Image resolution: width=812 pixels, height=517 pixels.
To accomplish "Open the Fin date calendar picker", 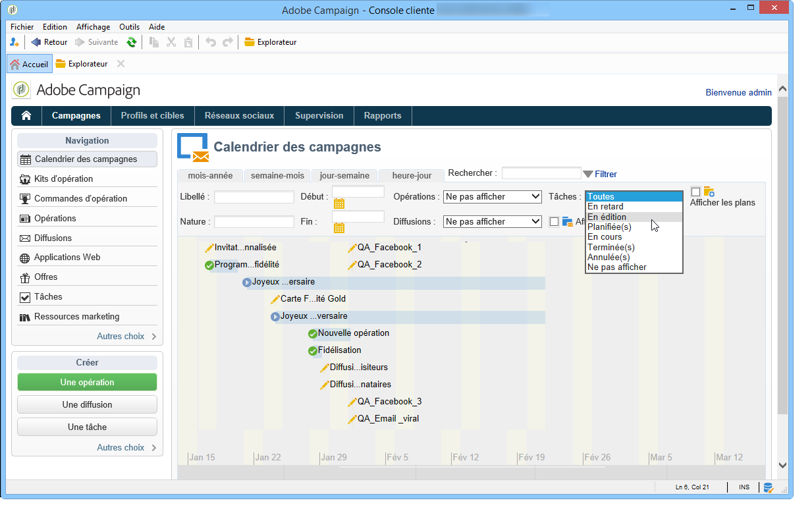I will (x=339, y=228).
